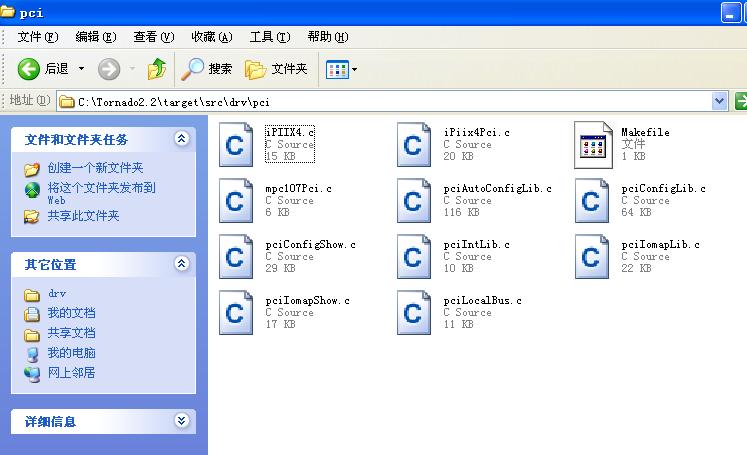Screen dimensions: 747x455
Task: Select the pciIntLib.c file icon
Action: click(x=414, y=256)
